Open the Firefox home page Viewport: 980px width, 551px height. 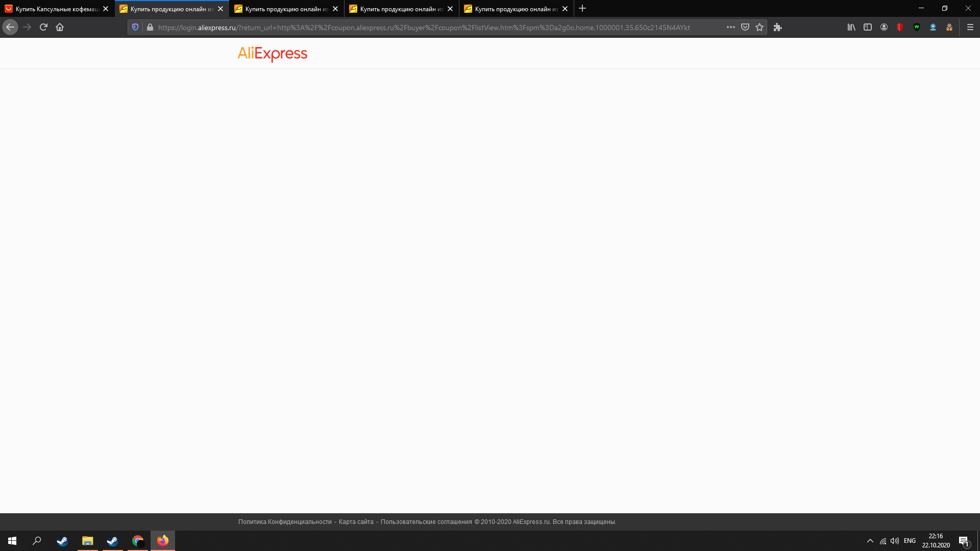point(60,27)
